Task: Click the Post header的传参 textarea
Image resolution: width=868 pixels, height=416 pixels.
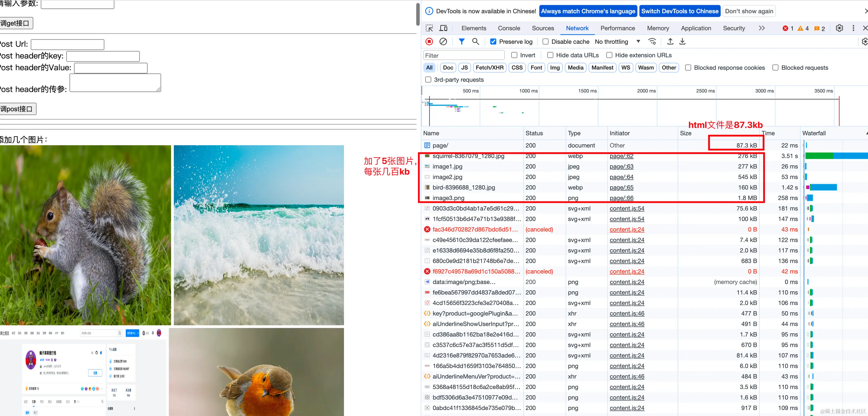Action: click(115, 83)
